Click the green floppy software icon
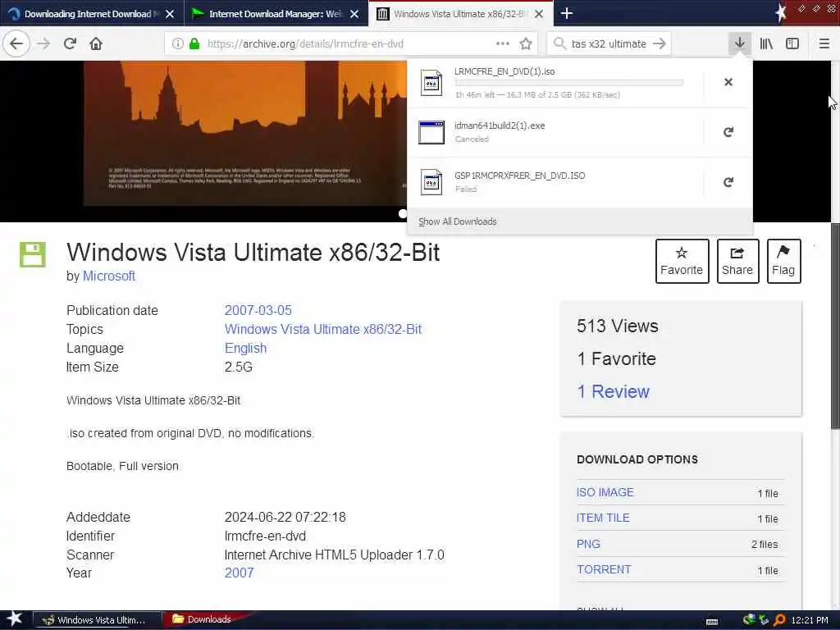Screen dimensions: 840x630 click(33, 254)
